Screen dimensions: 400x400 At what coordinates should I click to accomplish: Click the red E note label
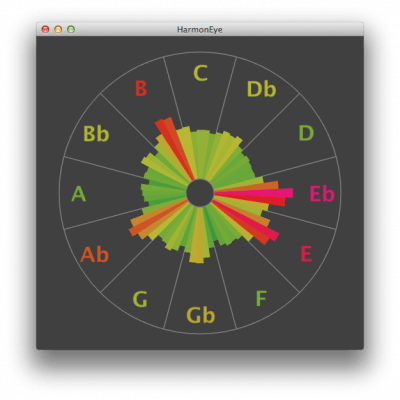coord(306,254)
